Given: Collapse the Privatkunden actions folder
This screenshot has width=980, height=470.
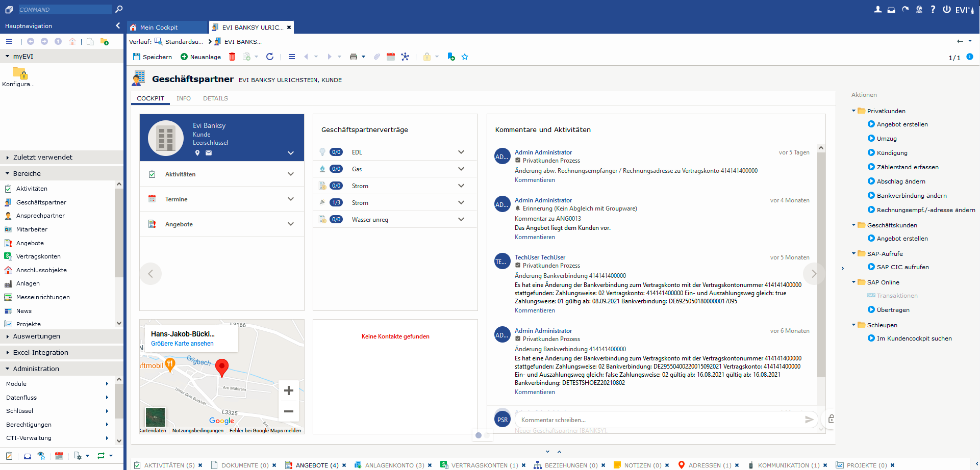Looking at the screenshot, I should (x=853, y=111).
